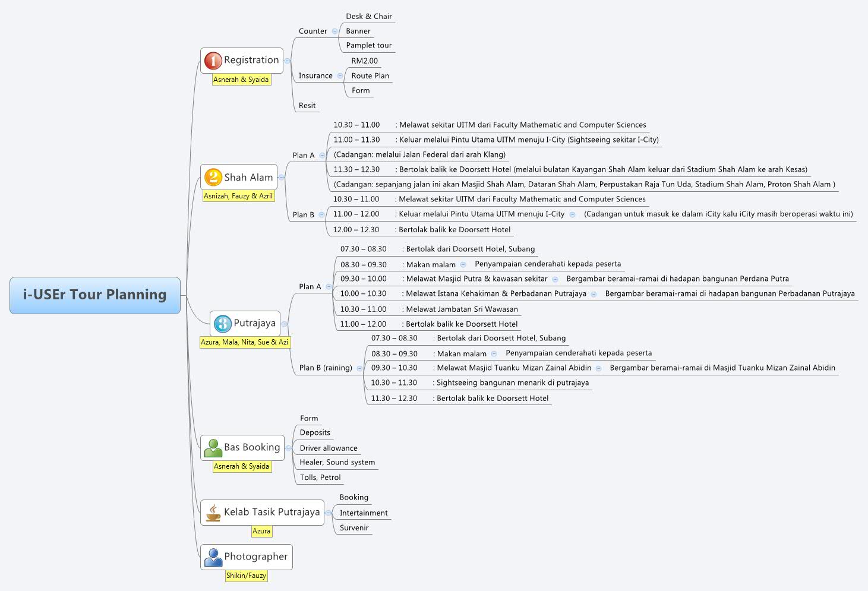
Task: Collapse Plan A under Shah Alam
Action: pos(321,154)
